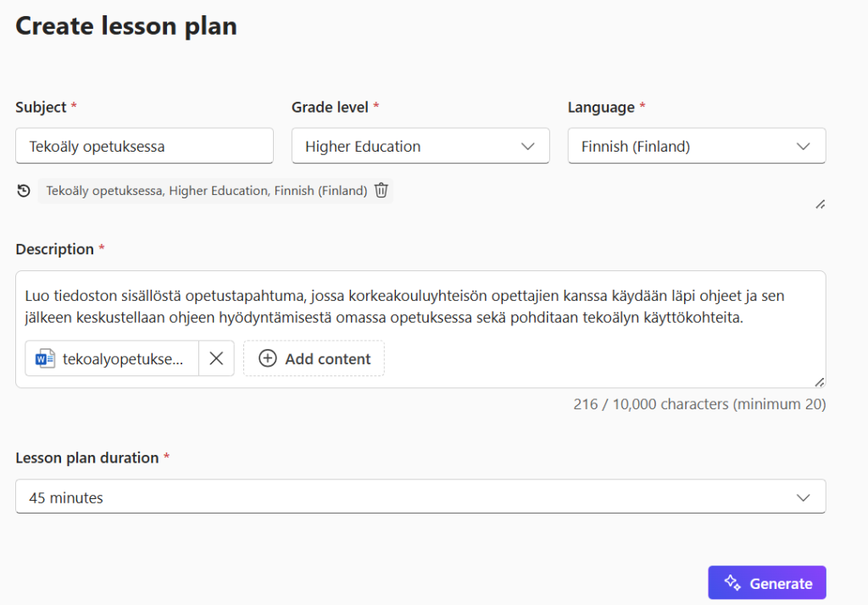
Task: Click the resize handle below the Language field
Action: (x=819, y=204)
